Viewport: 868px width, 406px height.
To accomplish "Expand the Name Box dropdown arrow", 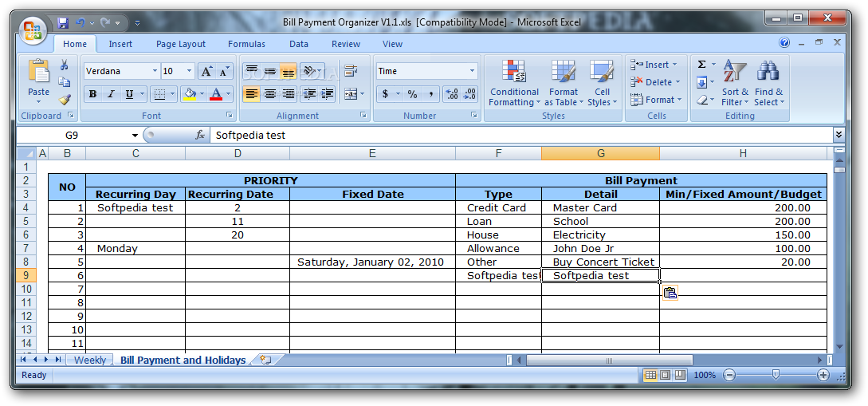I will coord(135,135).
